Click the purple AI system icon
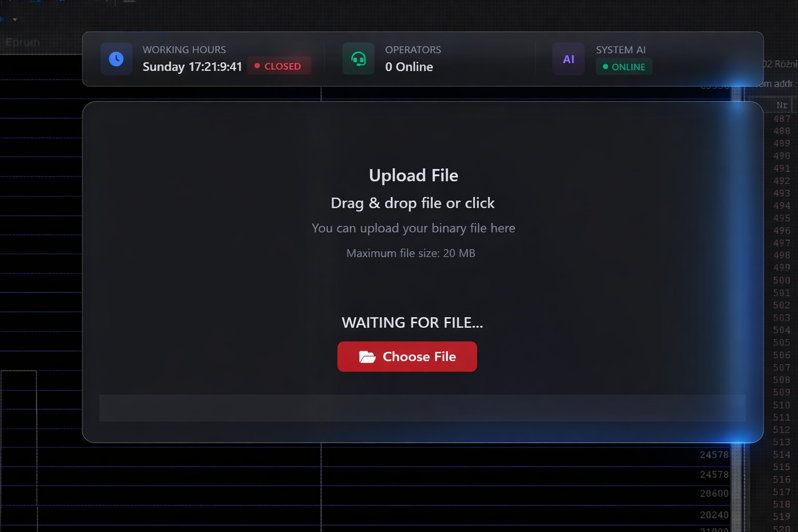 [x=569, y=59]
